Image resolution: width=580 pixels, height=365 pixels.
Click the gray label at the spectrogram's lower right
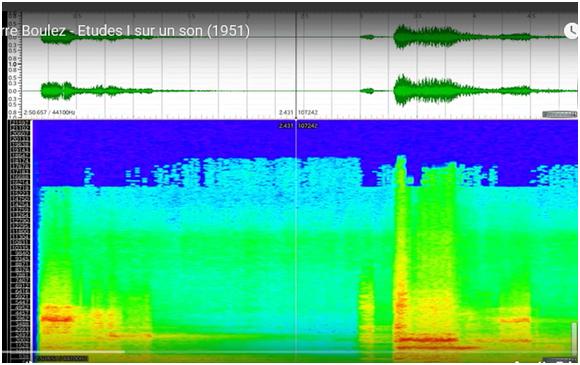coord(559,360)
